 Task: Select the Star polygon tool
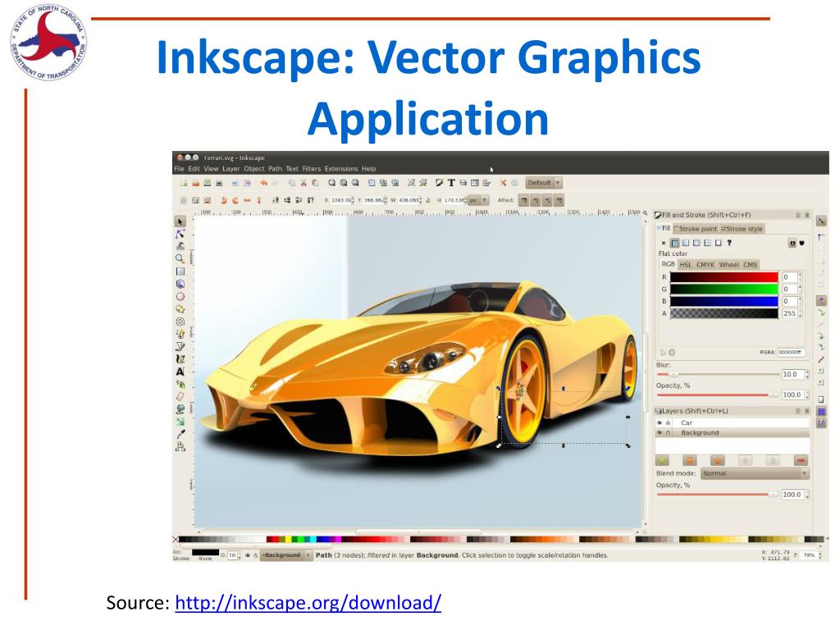coord(180,309)
